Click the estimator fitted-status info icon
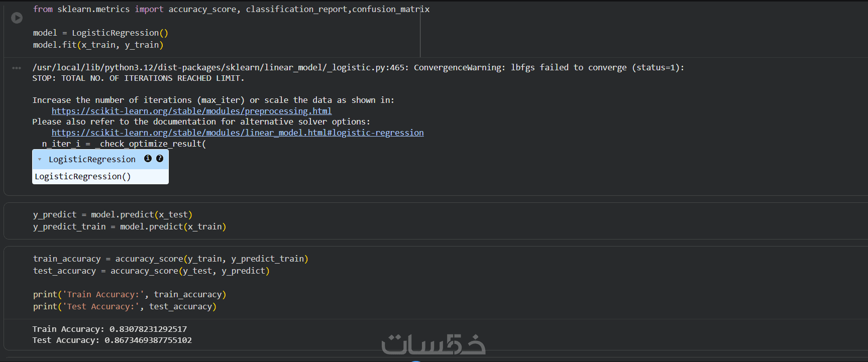Viewport: 868px width, 362px height. pyautogui.click(x=148, y=159)
